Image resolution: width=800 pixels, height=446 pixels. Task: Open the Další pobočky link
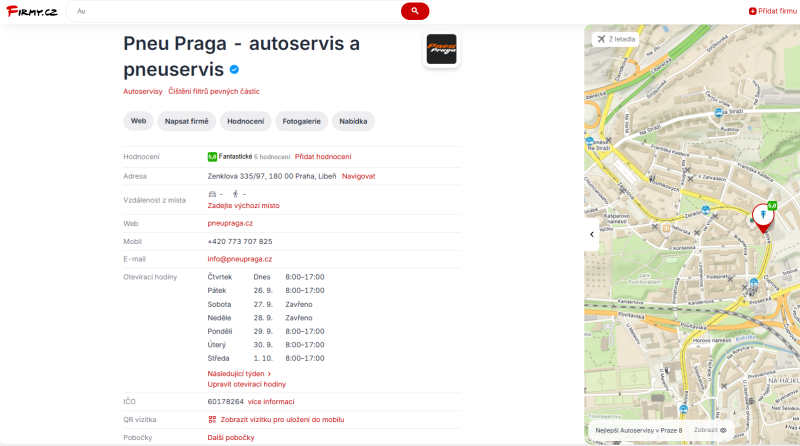[x=231, y=437]
